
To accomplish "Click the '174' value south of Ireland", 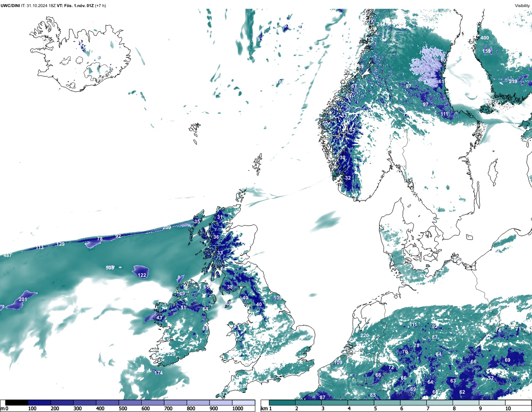I will [159, 373].
